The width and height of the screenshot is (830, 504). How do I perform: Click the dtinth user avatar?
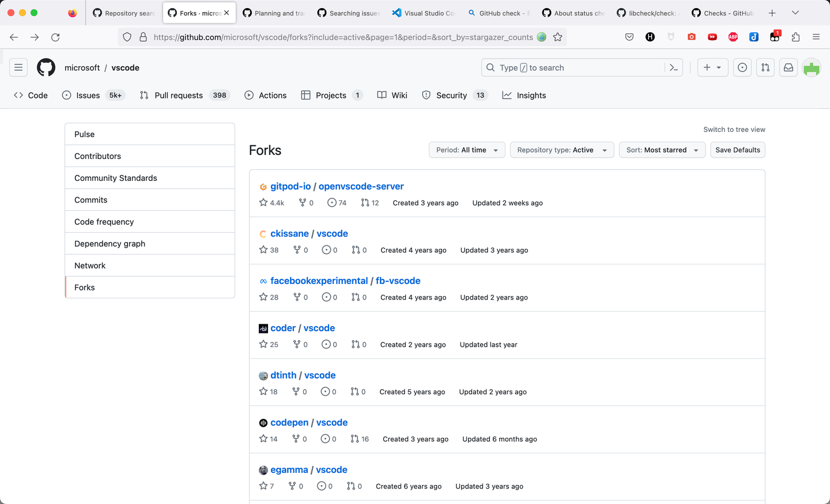(x=263, y=376)
